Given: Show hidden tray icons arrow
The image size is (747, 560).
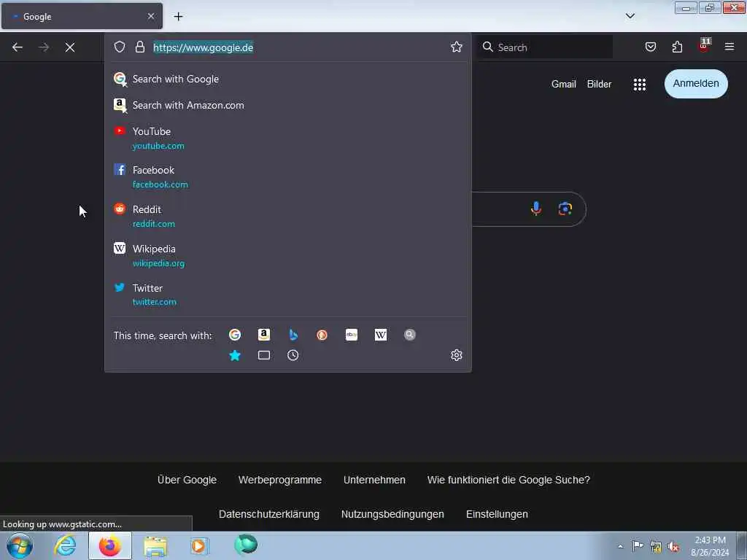Looking at the screenshot, I should point(620,546).
